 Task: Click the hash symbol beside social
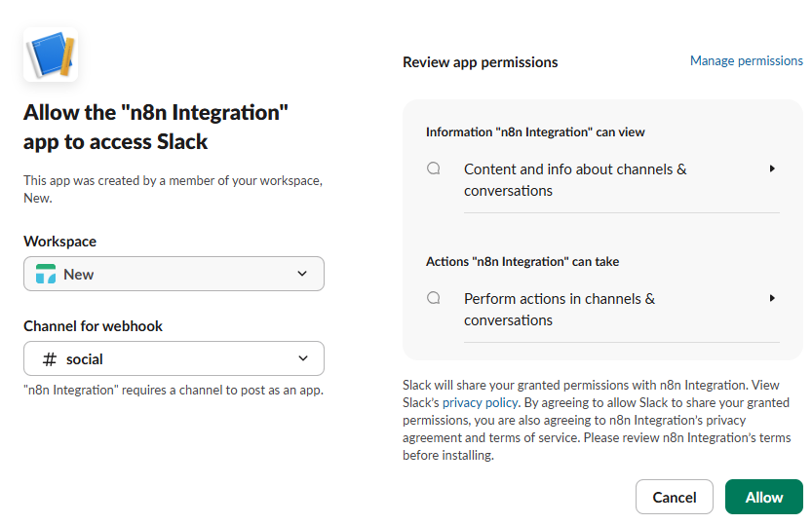pos(49,359)
